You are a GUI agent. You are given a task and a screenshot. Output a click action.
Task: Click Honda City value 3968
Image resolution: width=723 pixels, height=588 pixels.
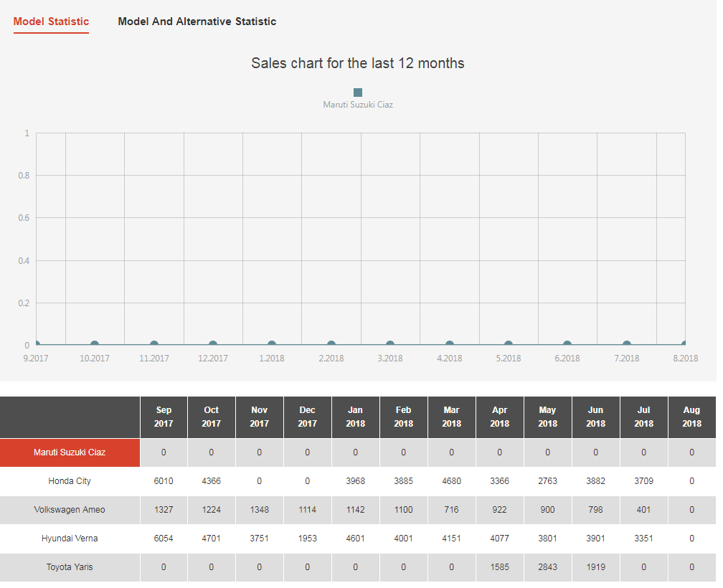[x=356, y=481]
